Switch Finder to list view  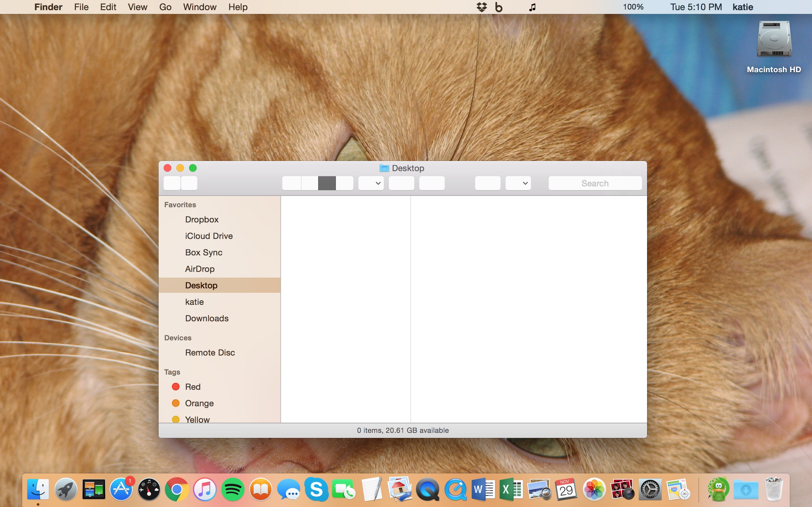(x=309, y=183)
